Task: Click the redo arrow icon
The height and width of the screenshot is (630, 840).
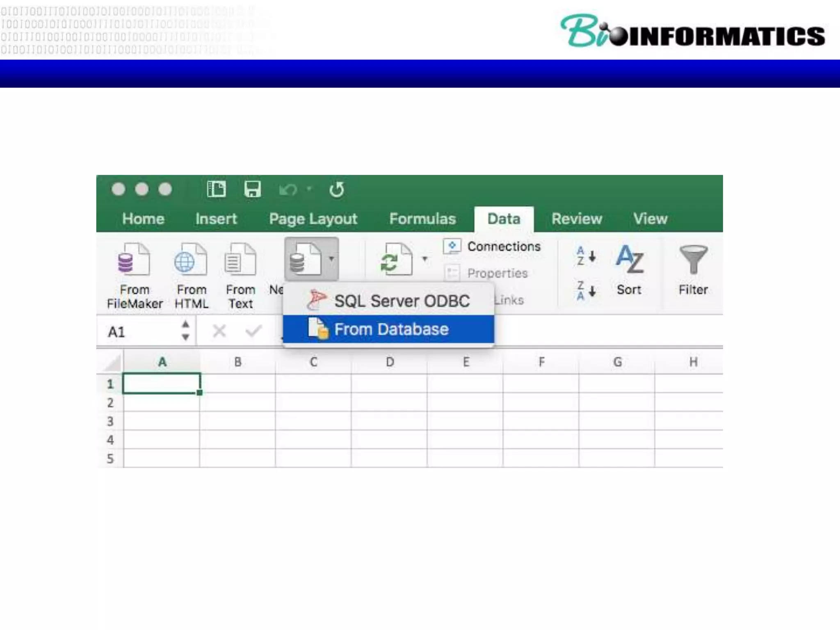Action: (336, 189)
